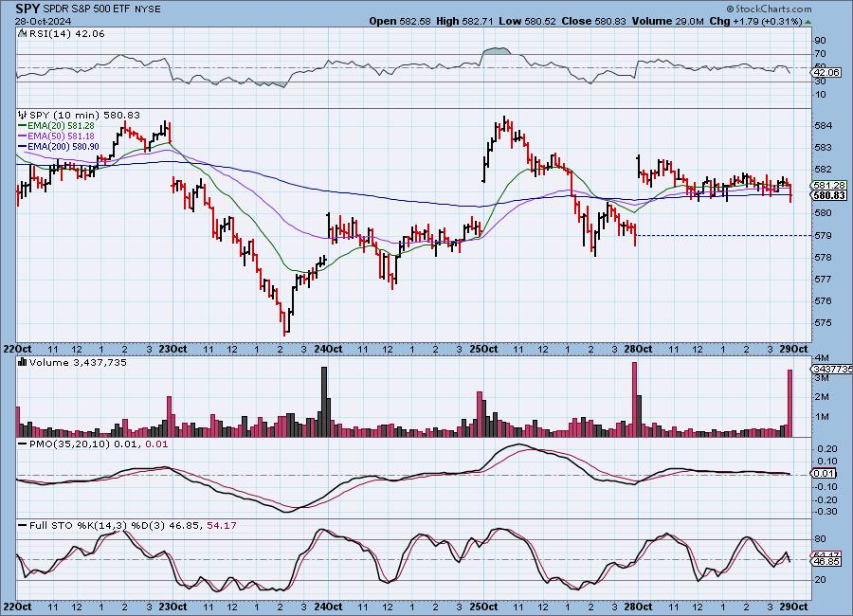Click the 580.83 last price tag
This screenshot has width=853, height=616.
(x=830, y=195)
